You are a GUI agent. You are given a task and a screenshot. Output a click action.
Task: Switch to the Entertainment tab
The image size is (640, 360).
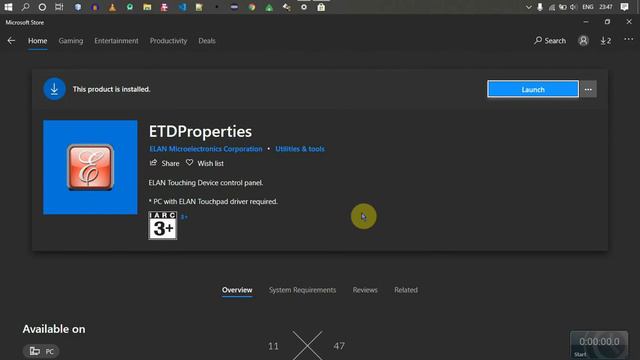(116, 41)
